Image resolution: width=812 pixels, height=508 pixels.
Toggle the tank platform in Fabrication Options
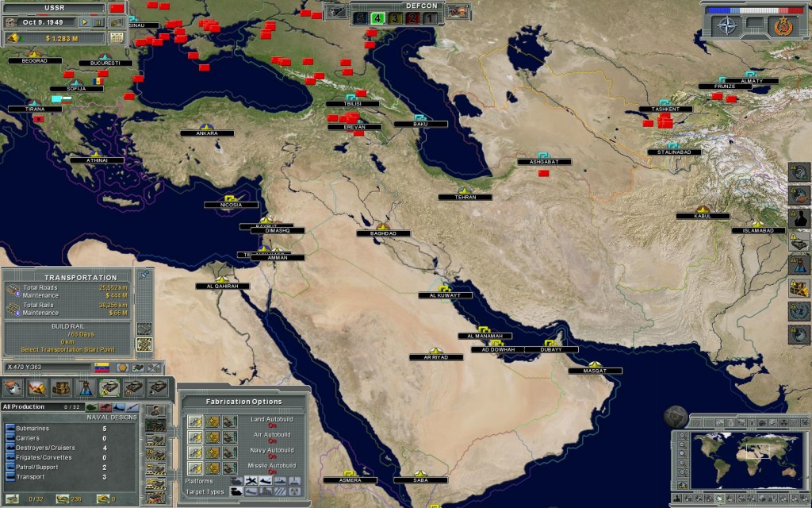pyautogui.click(x=236, y=481)
